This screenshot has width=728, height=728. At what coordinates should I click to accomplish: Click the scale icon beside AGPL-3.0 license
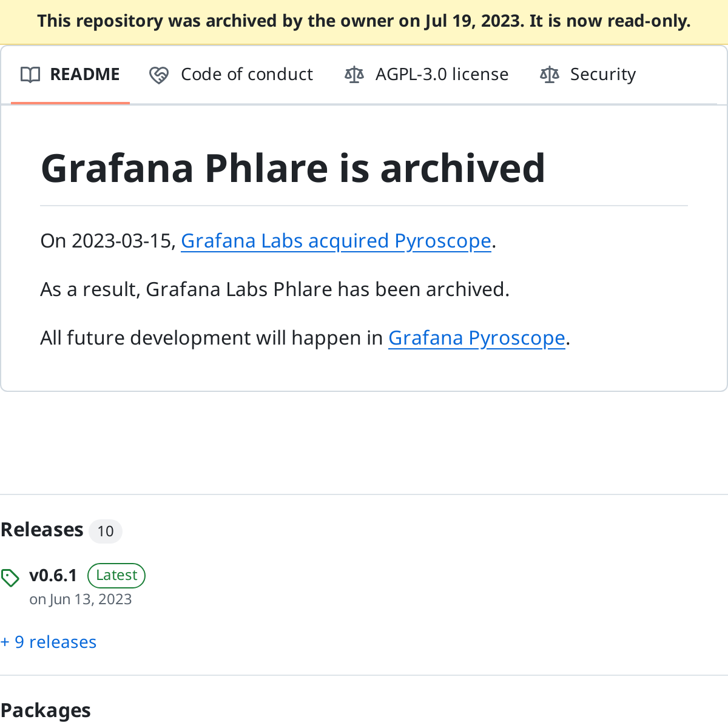[x=354, y=75]
